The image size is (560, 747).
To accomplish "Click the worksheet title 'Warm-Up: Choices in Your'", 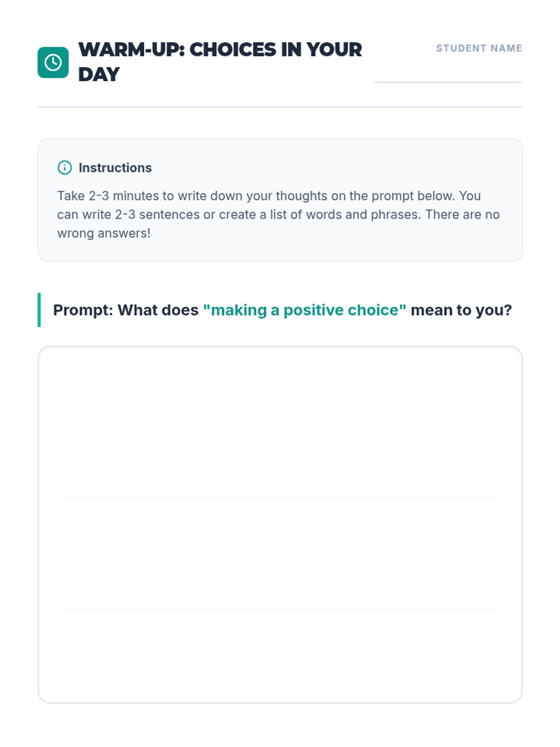I will coord(220,49).
